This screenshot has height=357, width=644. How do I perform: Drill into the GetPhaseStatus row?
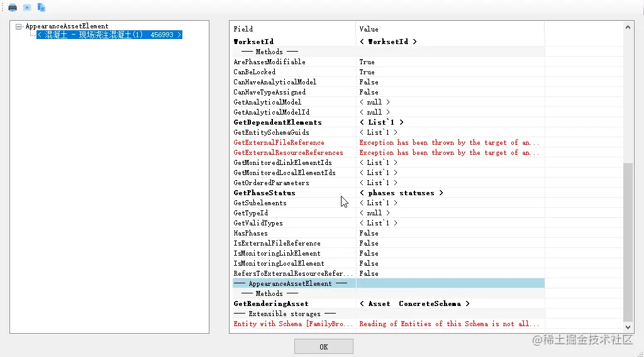[264, 193]
